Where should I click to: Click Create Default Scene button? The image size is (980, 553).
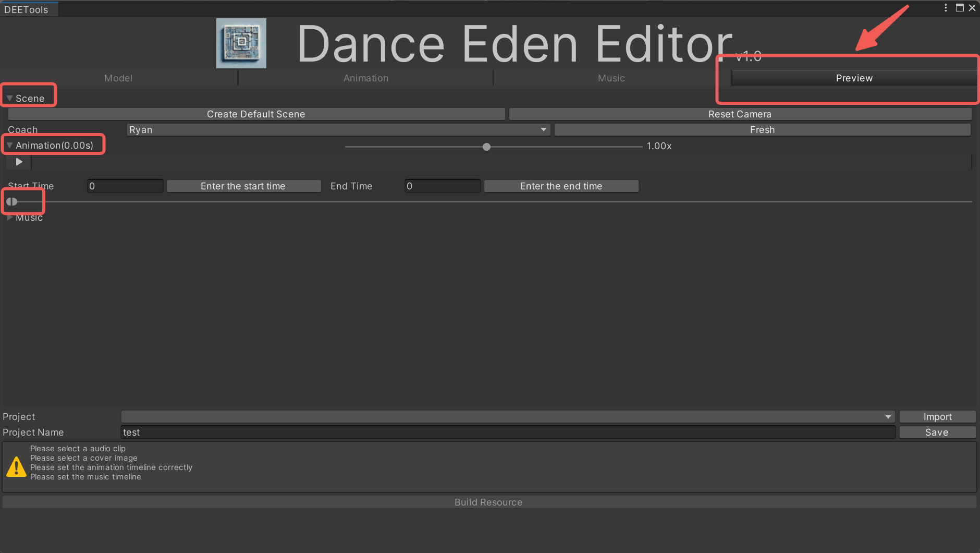click(x=256, y=114)
